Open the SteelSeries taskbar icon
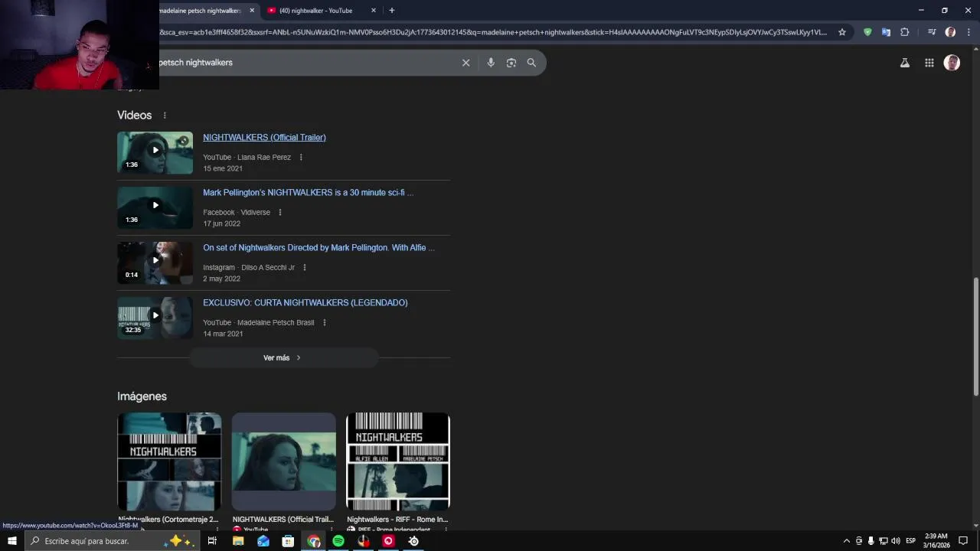The width and height of the screenshot is (980, 551). (413, 541)
